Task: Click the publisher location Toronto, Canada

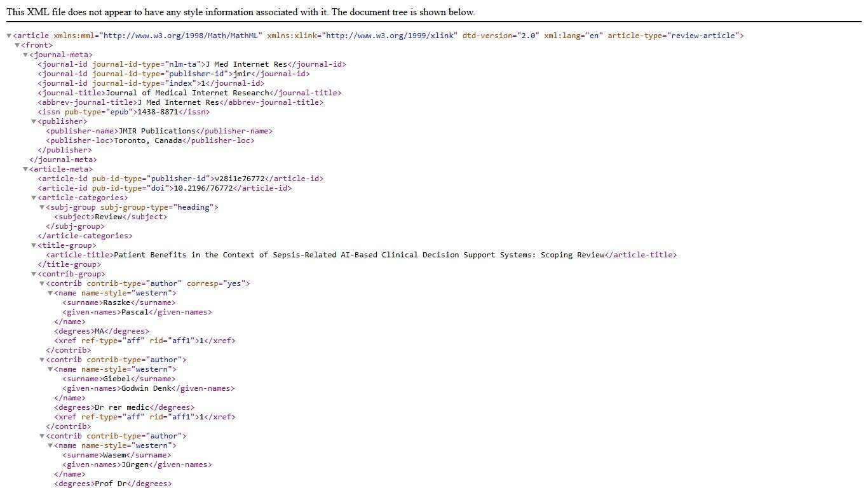Action: (x=147, y=140)
